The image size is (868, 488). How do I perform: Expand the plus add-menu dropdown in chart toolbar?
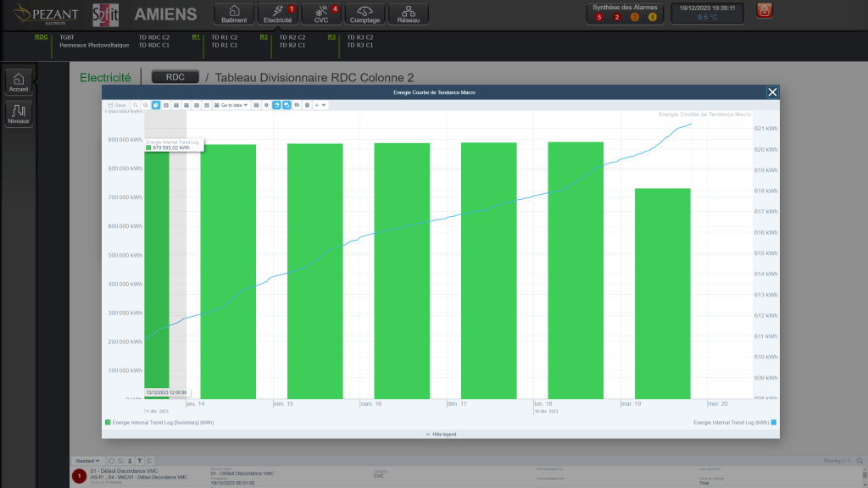[320, 105]
